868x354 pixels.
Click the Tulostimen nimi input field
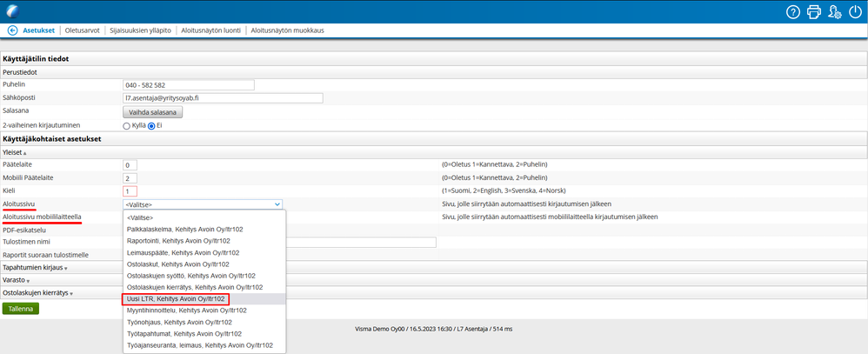(x=360, y=242)
